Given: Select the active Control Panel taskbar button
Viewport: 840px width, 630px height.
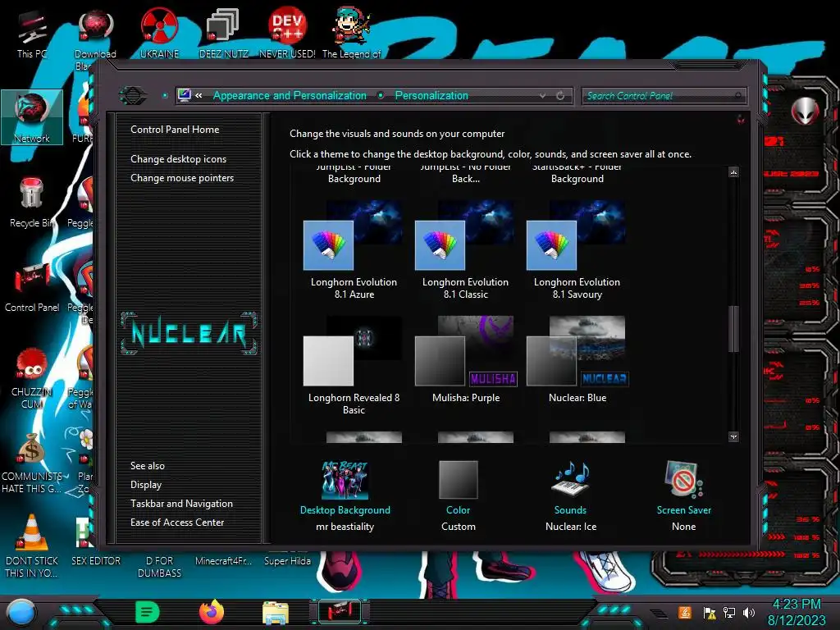Looking at the screenshot, I should click(x=340, y=612).
